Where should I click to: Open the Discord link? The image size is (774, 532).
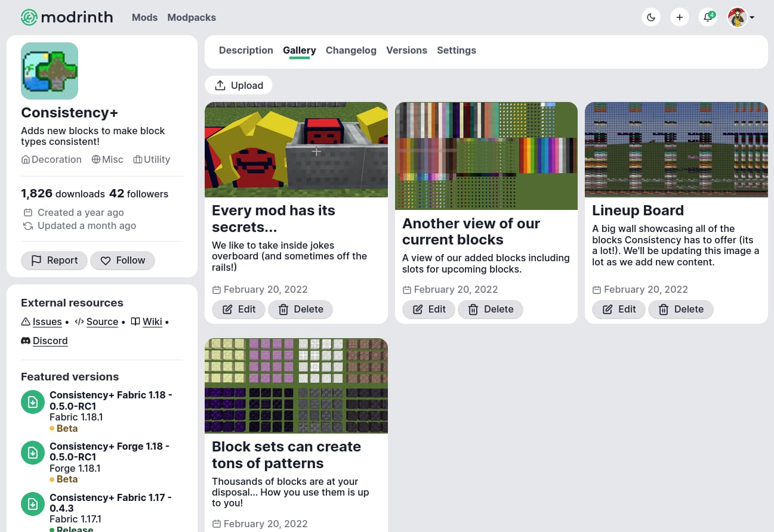point(50,341)
